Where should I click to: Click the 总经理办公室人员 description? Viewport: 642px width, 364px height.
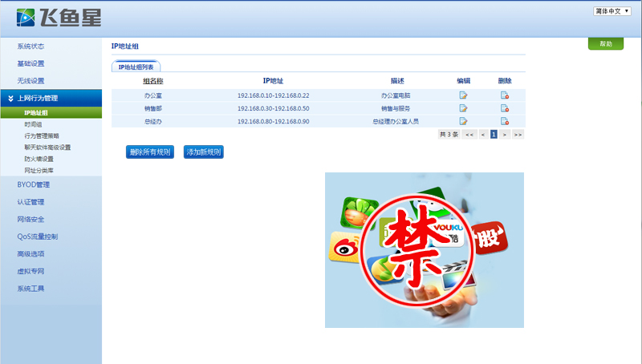(x=396, y=122)
